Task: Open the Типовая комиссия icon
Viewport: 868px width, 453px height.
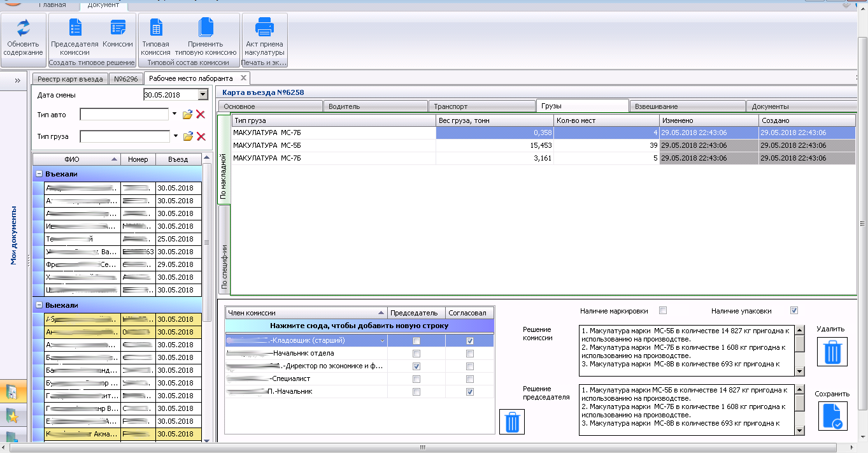Action: coord(155,29)
